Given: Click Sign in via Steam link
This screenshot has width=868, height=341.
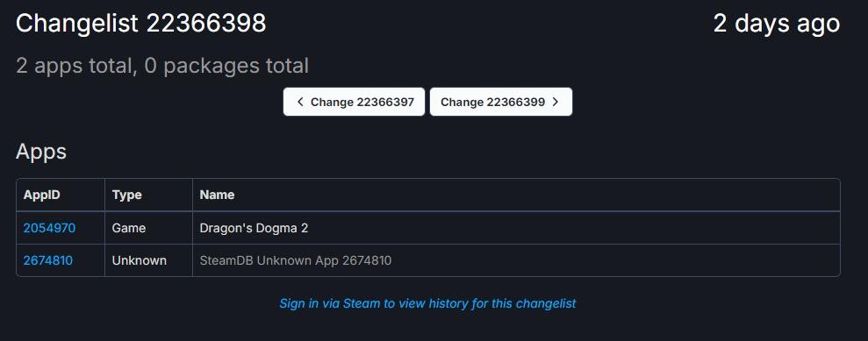Looking at the screenshot, I should click(427, 303).
